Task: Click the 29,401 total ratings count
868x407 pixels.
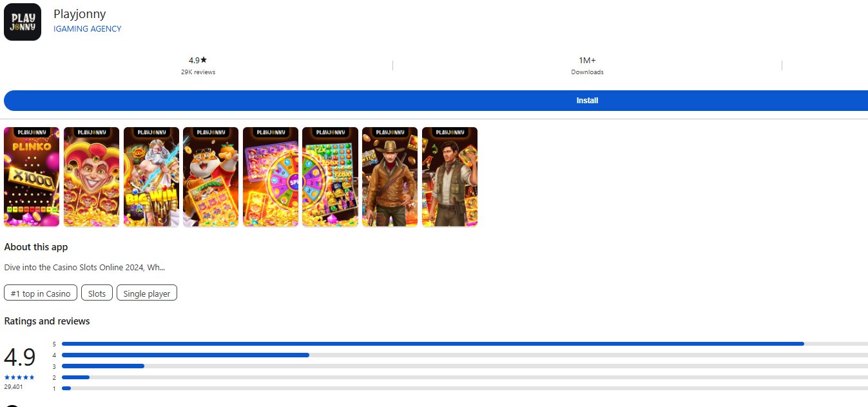Action: [14, 387]
